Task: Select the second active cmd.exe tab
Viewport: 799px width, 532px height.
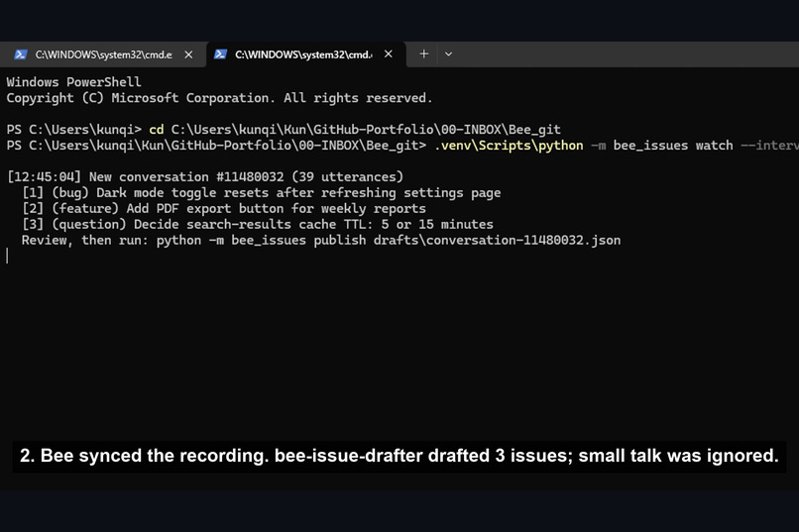Action: pos(305,54)
